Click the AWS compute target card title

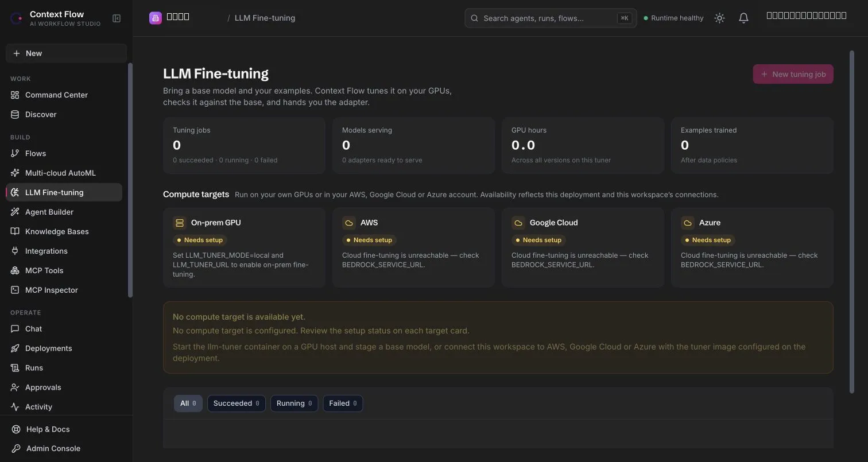pos(369,223)
